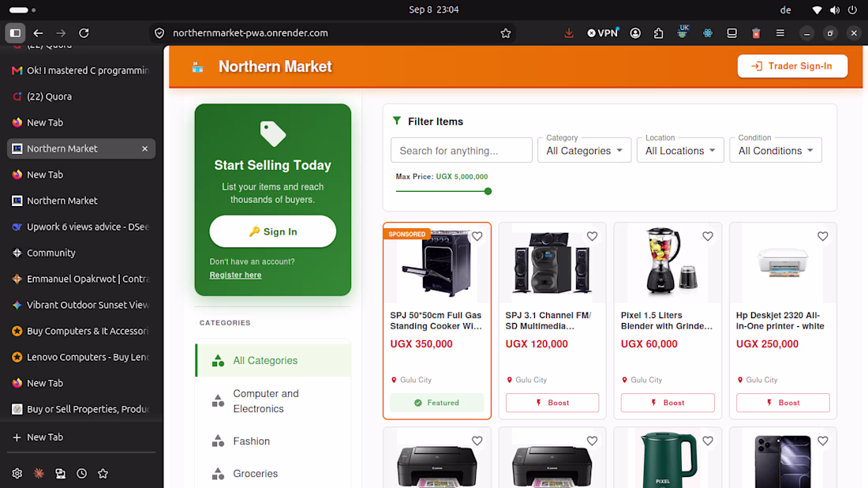Select the Fashion category
Screen dimensions: 868x488
[273, 441]
